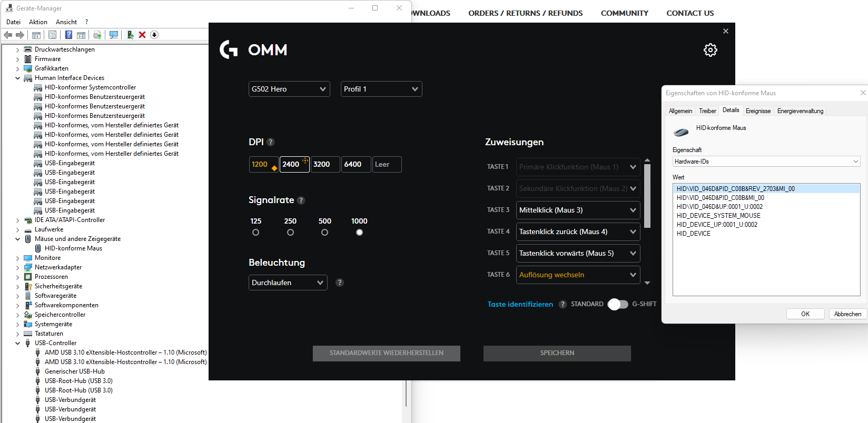The image size is (868, 423).
Task: Click help icon beside Taste identifizieren
Action: 563,304
